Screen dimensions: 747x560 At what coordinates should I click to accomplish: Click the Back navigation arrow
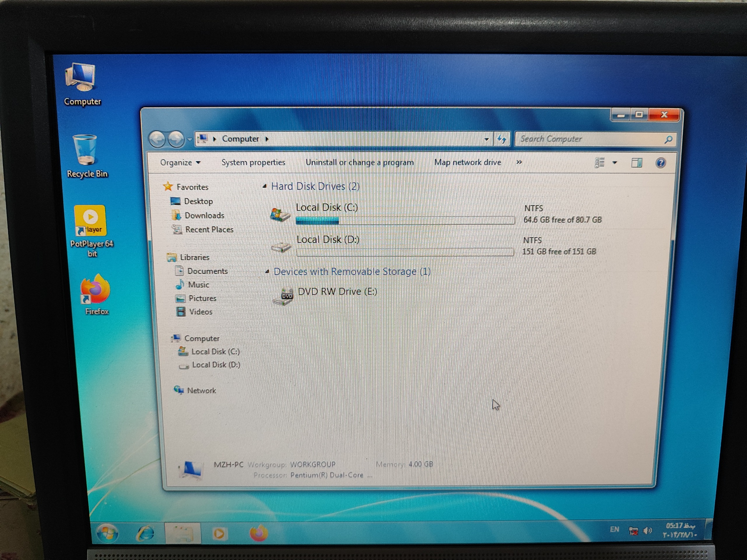click(x=157, y=139)
